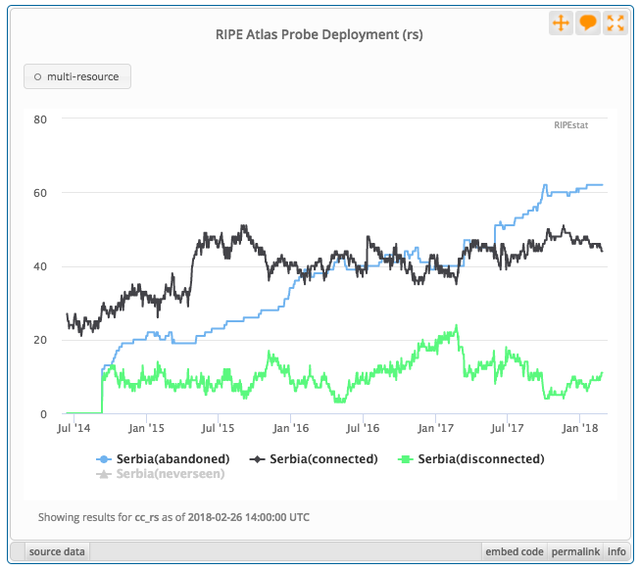Click the 20 y-axis label
Screen dimensions: 640x570
click(40, 340)
